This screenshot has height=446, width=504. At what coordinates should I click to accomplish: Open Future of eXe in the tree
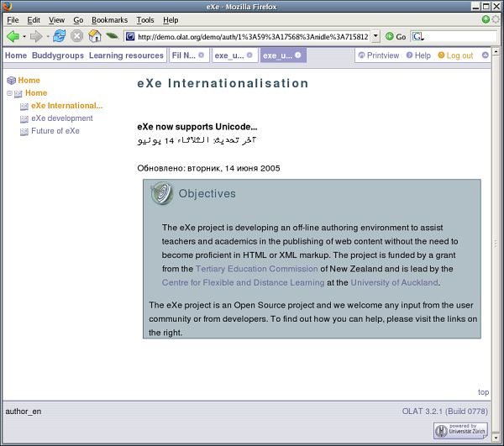pyautogui.click(x=55, y=131)
